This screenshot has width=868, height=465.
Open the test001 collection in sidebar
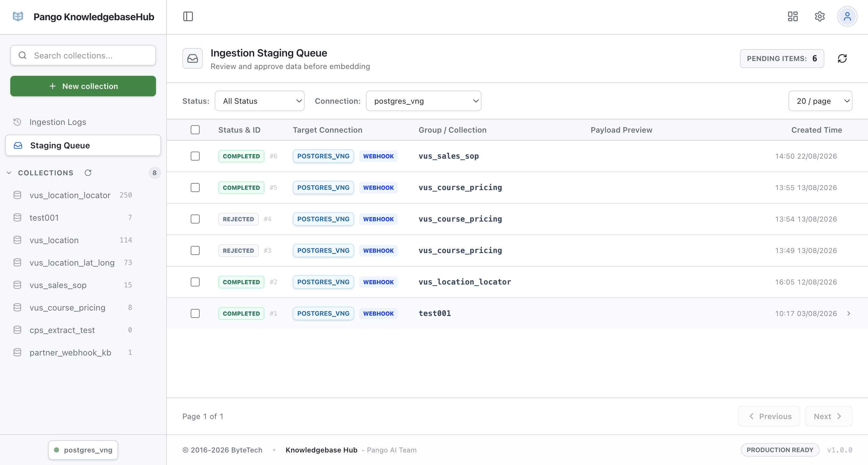[83, 217]
